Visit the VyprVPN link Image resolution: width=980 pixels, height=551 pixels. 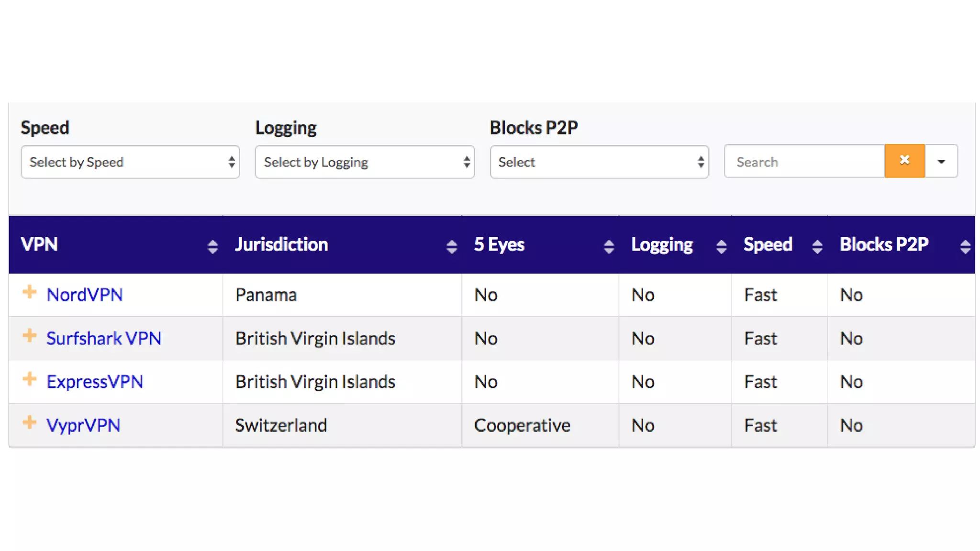click(x=83, y=425)
